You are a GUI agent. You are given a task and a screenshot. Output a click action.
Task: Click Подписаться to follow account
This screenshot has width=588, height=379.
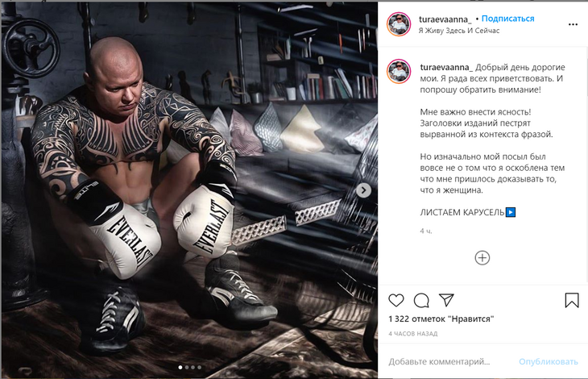[507, 19]
